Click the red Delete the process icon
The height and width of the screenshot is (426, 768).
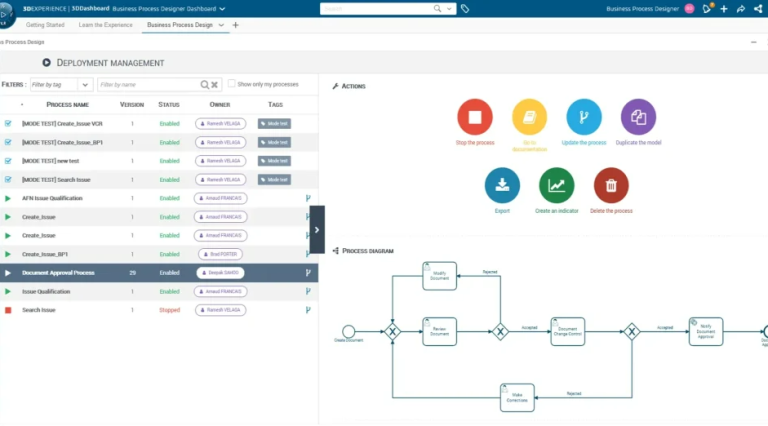pyautogui.click(x=611, y=185)
